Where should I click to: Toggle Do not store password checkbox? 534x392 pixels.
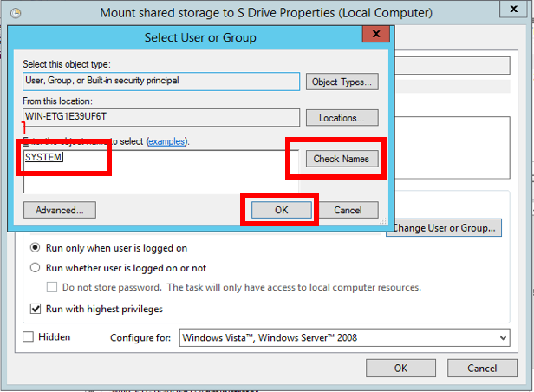tap(52, 287)
